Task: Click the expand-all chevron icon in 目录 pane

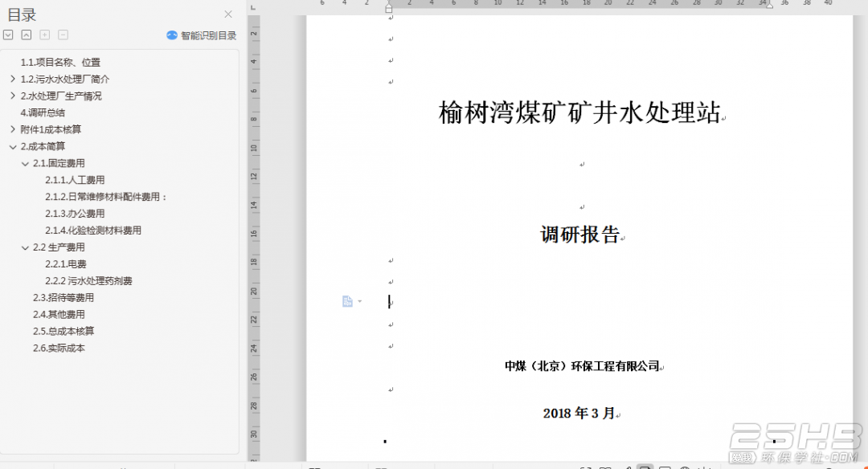Action: (8, 35)
